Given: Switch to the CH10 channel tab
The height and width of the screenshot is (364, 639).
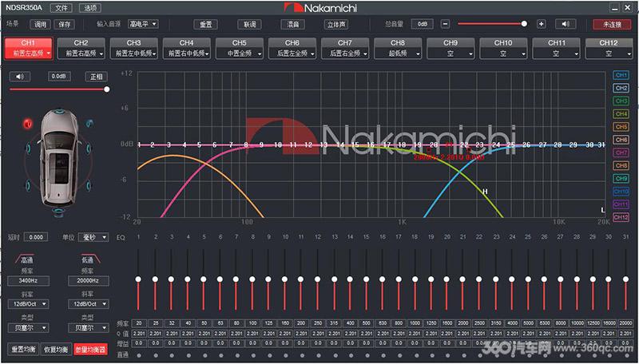Looking at the screenshot, I should click(x=503, y=43).
